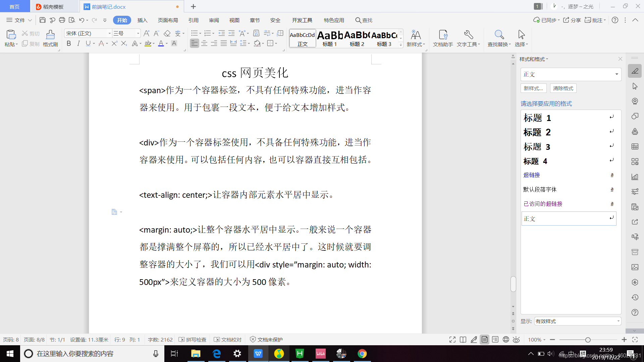Screen dimensions: 644x362
Task: Toggle Spell Check (拼写检查) in status bar
Action: click(193, 340)
